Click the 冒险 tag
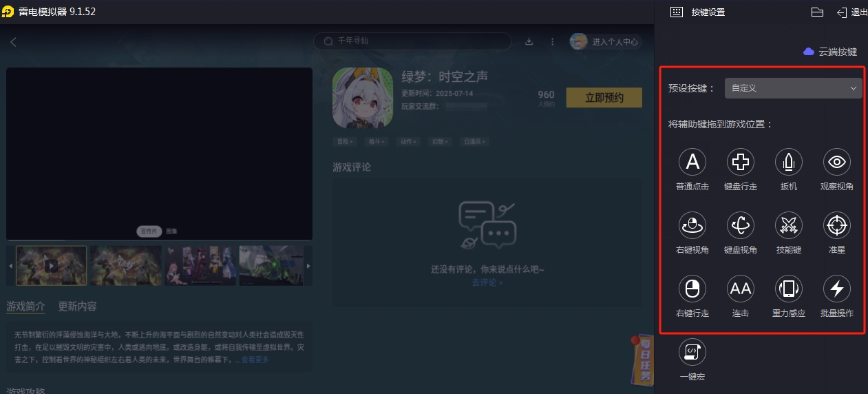Viewport: 868px width, 394px height. click(x=344, y=141)
